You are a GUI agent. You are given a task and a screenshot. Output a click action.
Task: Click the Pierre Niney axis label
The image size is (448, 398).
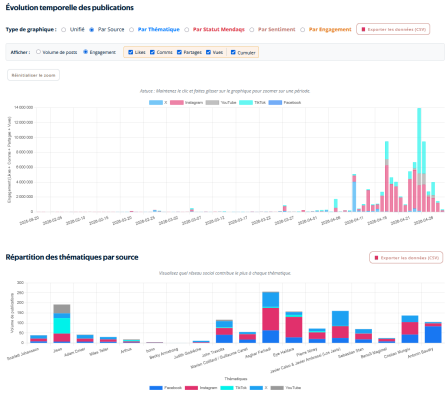[x=307, y=352]
